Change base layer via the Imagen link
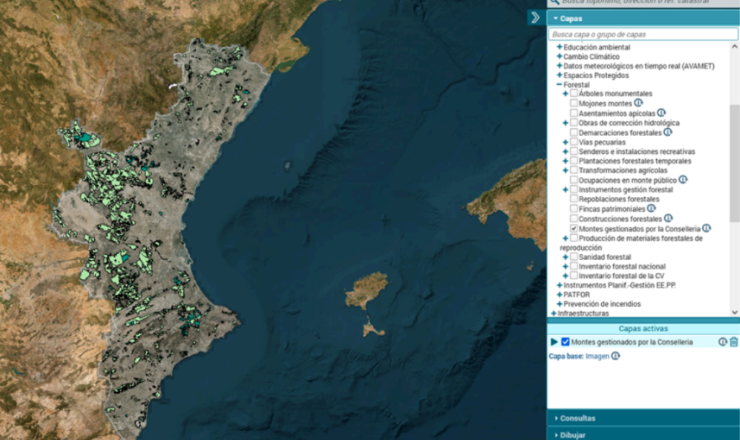This screenshot has height=440, width=740. click(x=597, y=356)
